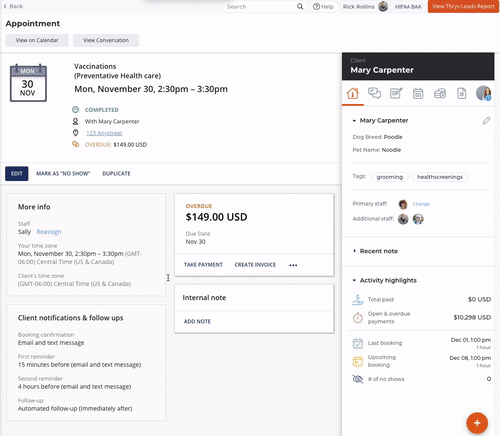Focus the Search input field
Viewport: 500px width, 436px height.
(260, 6)
